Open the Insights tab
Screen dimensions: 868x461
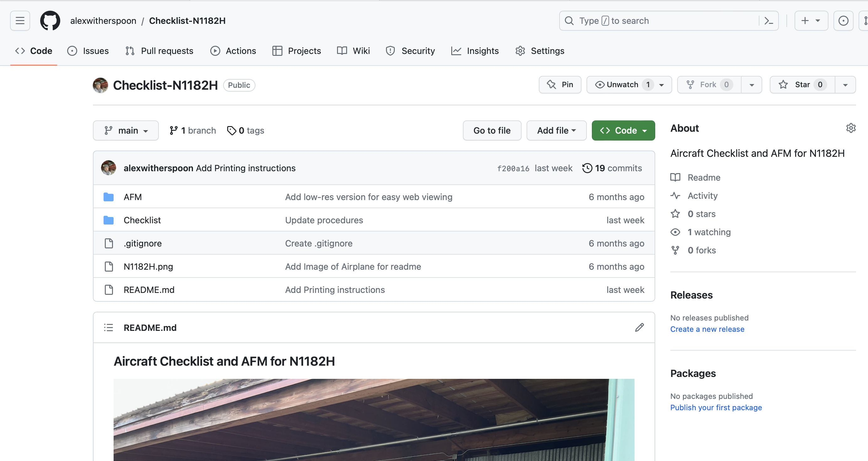[x=475, y=51]
